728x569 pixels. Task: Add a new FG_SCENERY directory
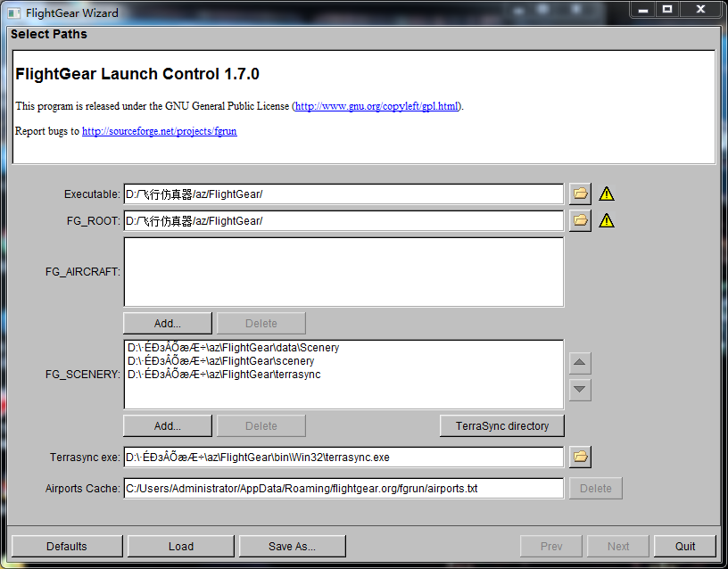click(168, 425)
